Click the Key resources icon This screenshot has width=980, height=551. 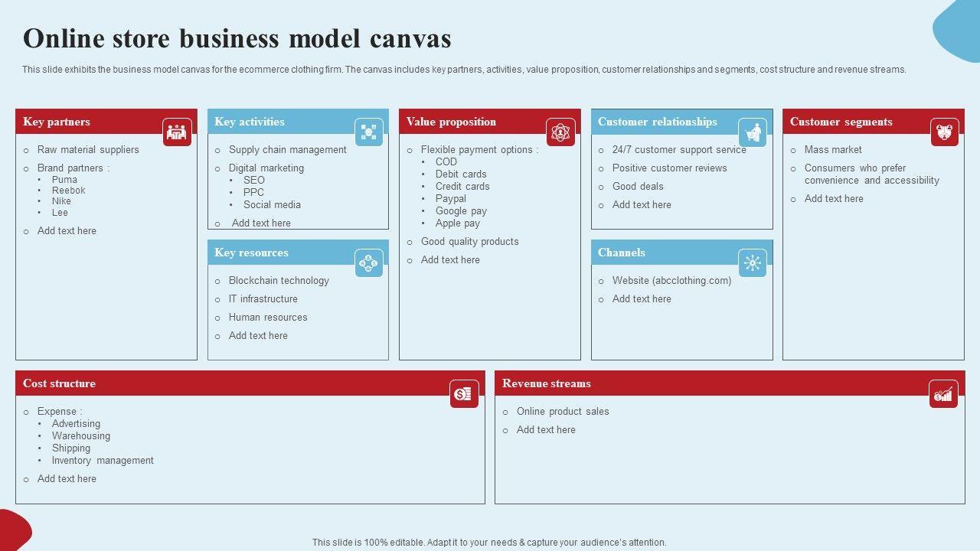click(x=369, y=263)
